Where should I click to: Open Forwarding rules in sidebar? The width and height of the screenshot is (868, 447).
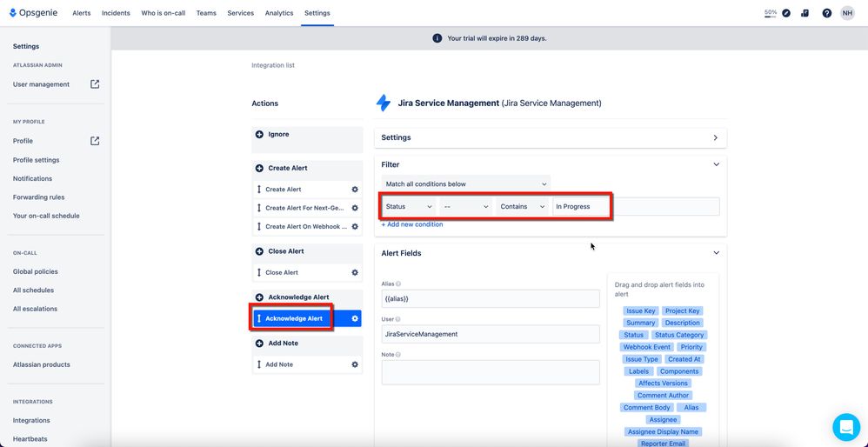point(39,197)
